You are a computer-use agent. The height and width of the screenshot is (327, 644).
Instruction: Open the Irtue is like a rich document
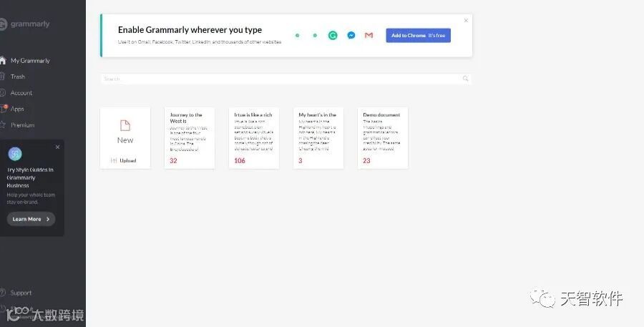click(x=254, y=138)
